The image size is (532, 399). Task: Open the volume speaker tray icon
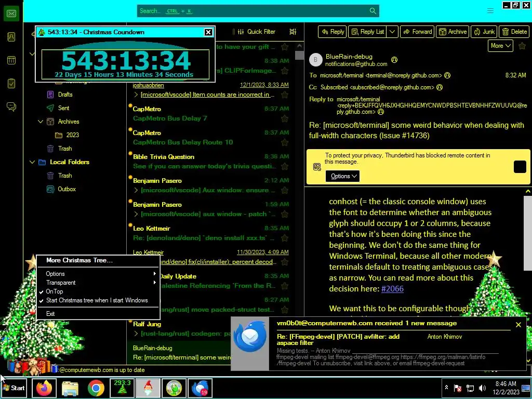coord(482,388)
